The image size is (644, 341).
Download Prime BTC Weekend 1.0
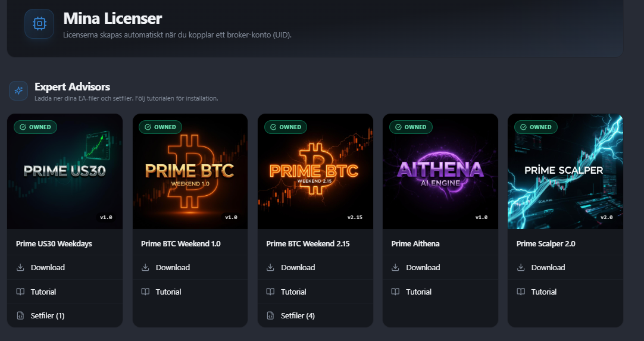(x=190, y=267)
